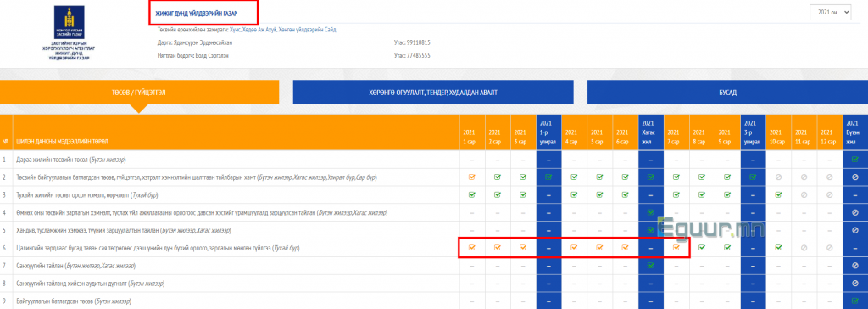Click phone number 77485555
Viewport: 868px width, 309px height.
[420, 56]
